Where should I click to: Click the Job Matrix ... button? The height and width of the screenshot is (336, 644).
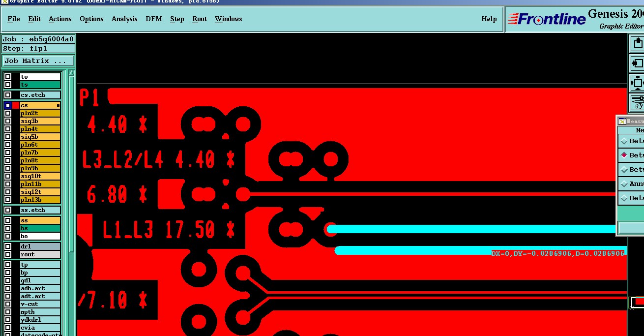pos(38,61)
